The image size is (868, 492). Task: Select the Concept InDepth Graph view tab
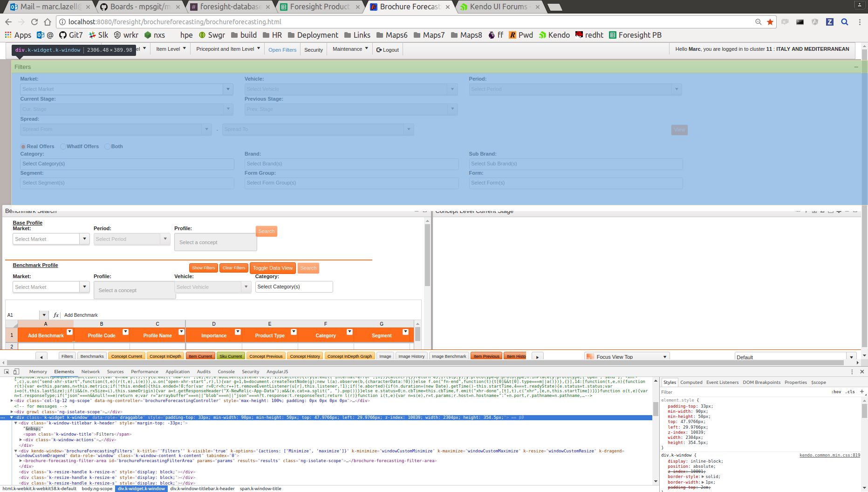point(349,356)
